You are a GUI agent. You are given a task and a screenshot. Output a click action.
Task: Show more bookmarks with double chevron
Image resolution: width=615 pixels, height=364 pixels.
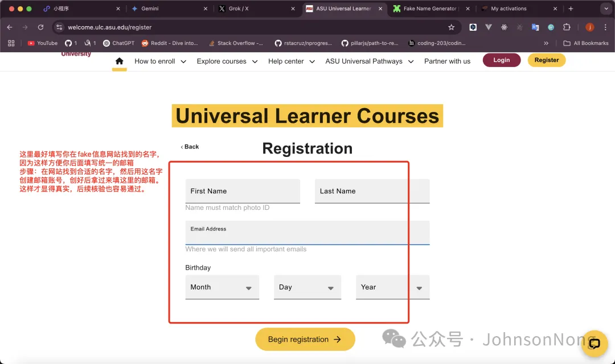tap(546, 43)
